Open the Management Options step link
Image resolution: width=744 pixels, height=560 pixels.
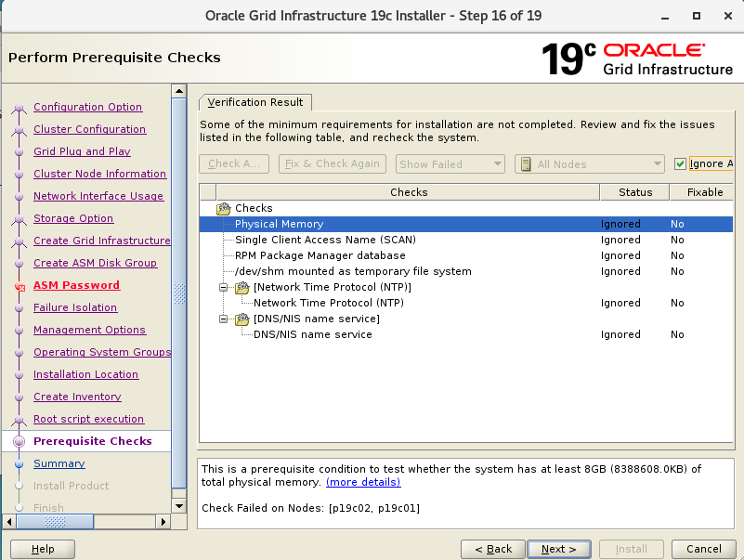click(89, 331)
